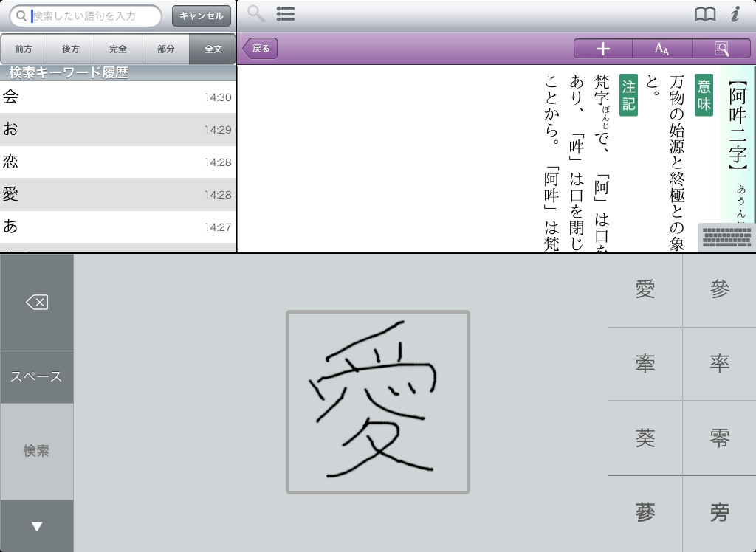756x552 pixels.
Task: Focus the search keyword input field
Action: click(x=92, y=15)
